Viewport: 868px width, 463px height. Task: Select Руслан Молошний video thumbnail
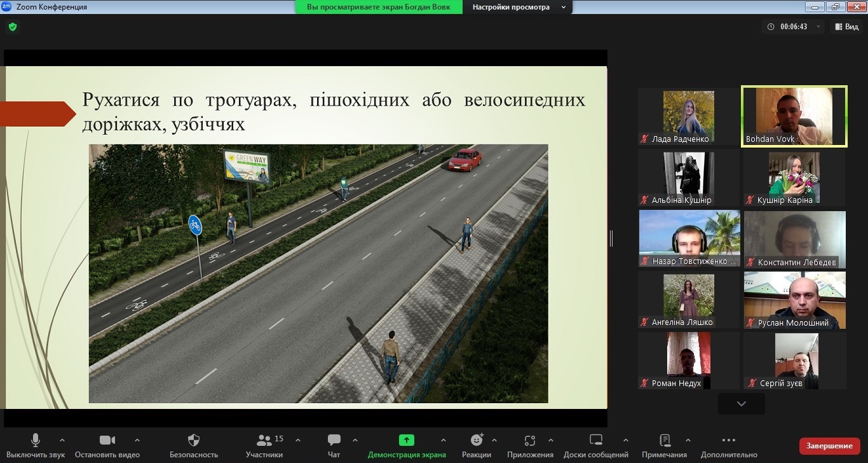pyautogui.click(x=794, y=300)
